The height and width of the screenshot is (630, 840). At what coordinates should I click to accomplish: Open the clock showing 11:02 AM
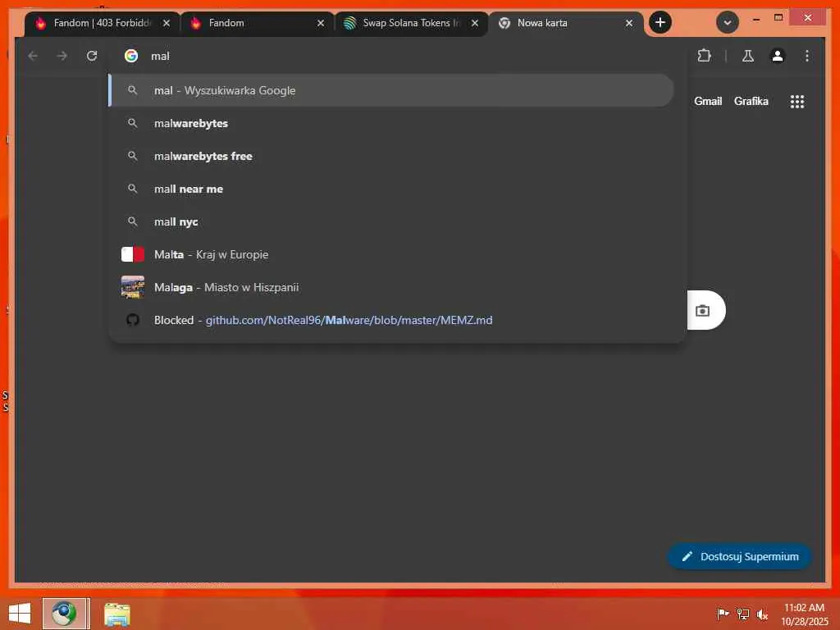804,614
